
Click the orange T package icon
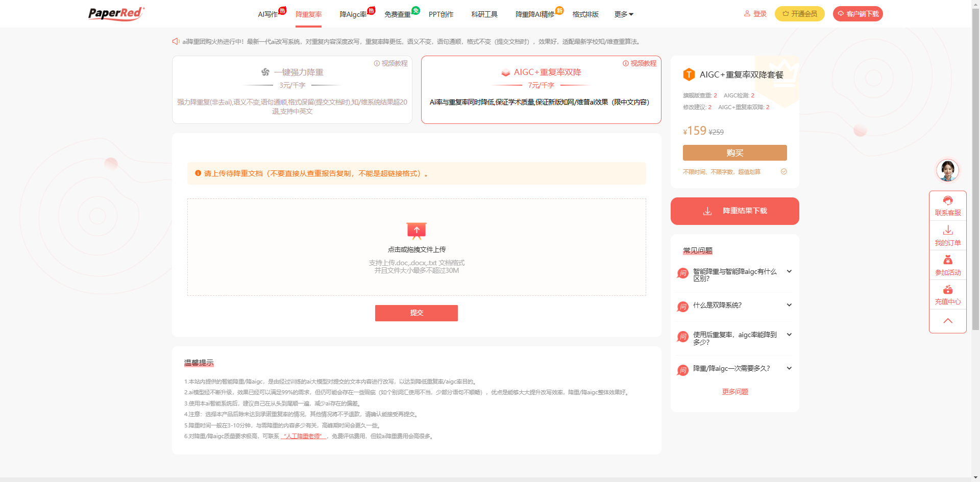[689, 75]
